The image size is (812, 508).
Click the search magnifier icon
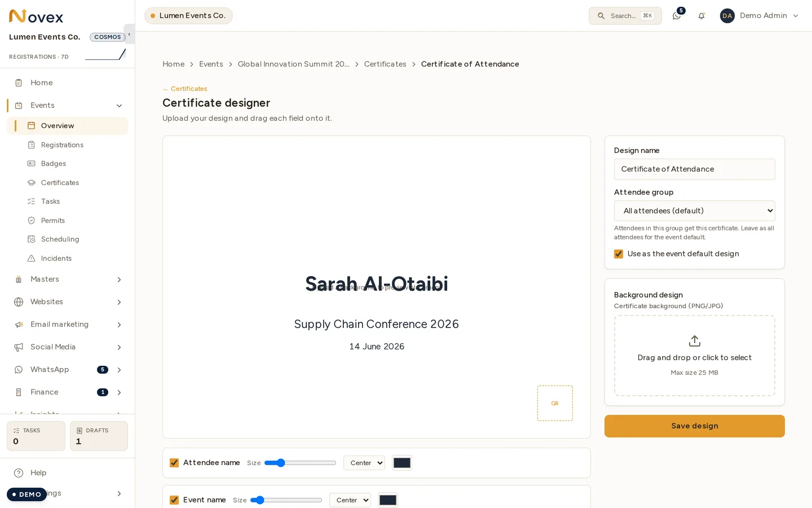click(x=601, y=16)
